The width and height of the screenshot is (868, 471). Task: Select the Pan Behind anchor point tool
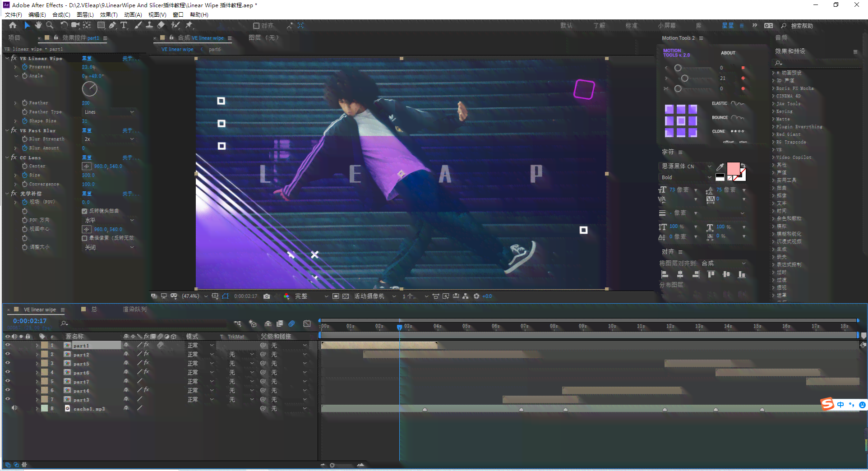pos(87,26)
